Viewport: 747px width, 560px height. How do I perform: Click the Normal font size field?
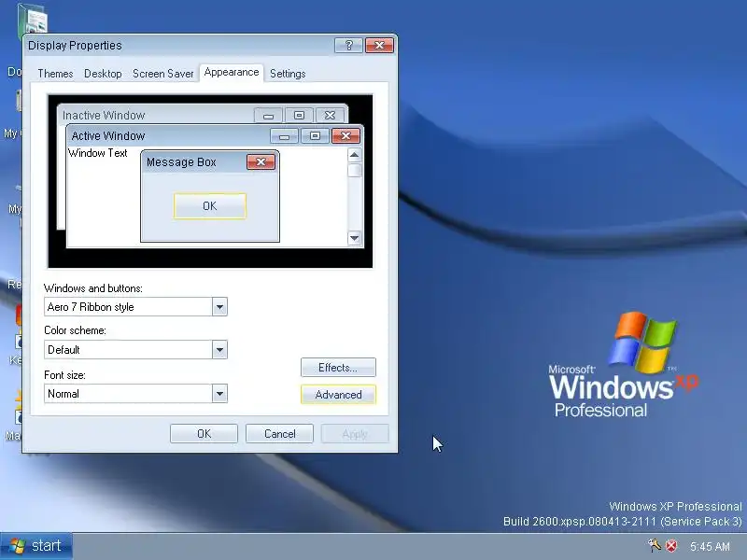135,394
